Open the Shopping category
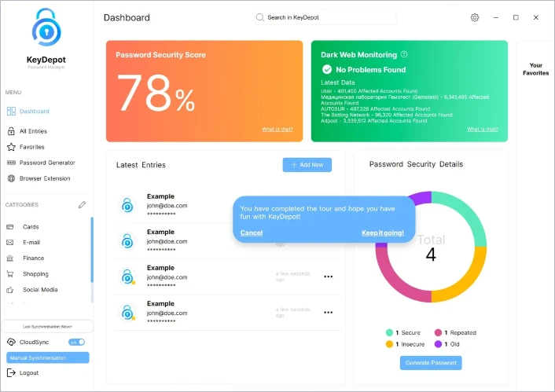The image size is (555, 392). (x=35, y=274)
